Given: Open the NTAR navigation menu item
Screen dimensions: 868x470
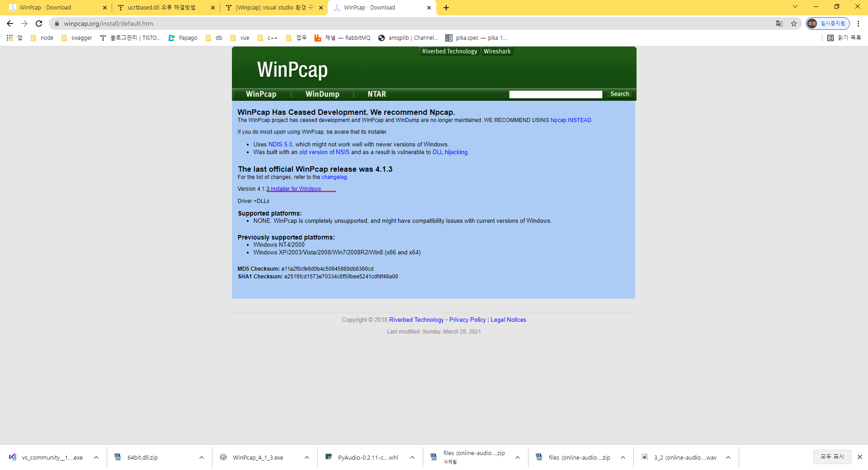Looking at the screenshot, I should click(x=377, y=94).
